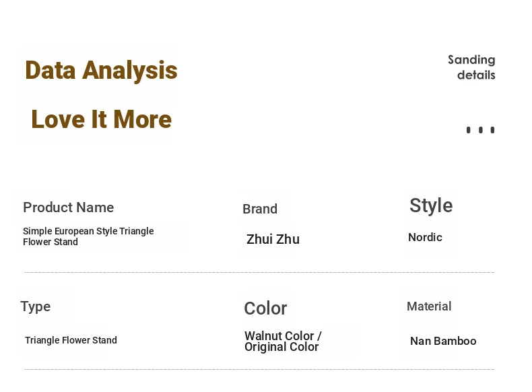
Task: Click the Style label
Action: [x=431, y=205]
